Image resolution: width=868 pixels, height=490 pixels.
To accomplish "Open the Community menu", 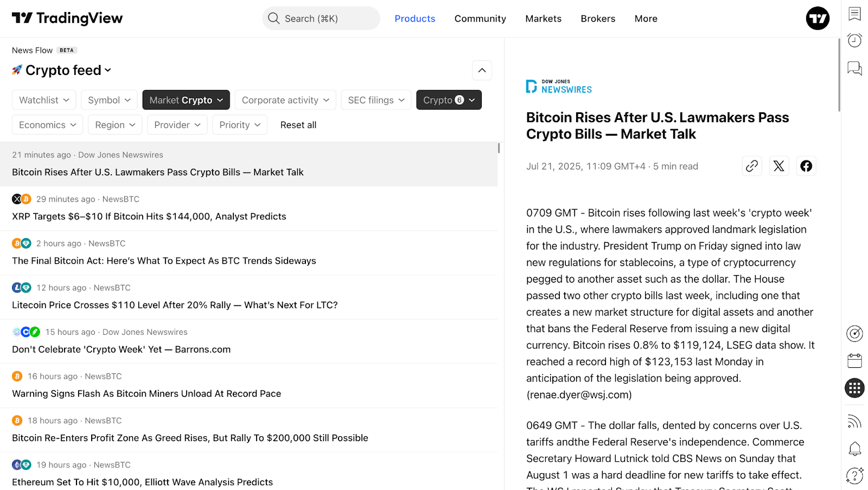I will pos(480,18).
